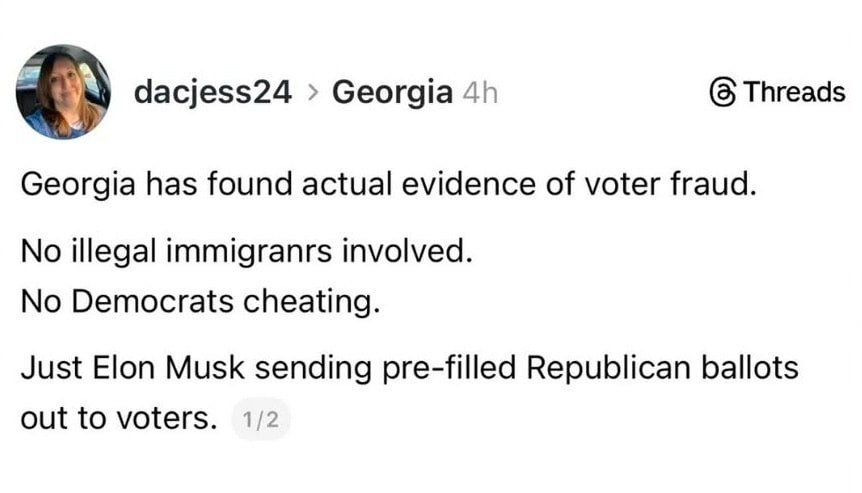Click the 4h post timestamp
This screenshot has width=862, height=493.
tap(480, 94)
